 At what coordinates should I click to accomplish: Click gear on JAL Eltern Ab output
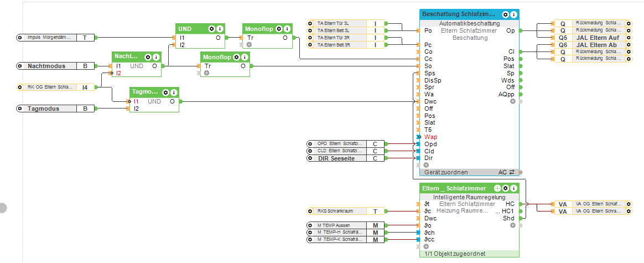[x=629, y=44]
